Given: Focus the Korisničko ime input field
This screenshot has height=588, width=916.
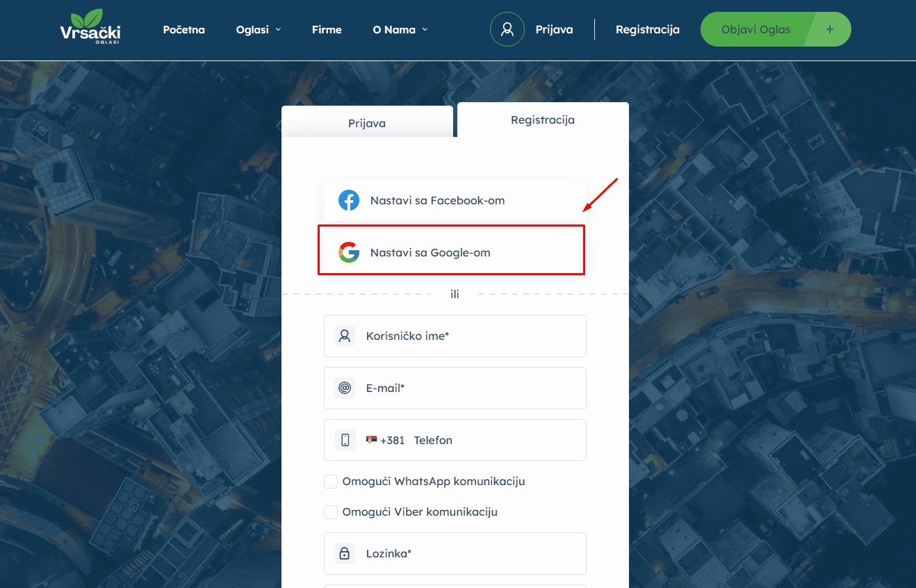Looking at the screenshot, I should pos(455,336).
